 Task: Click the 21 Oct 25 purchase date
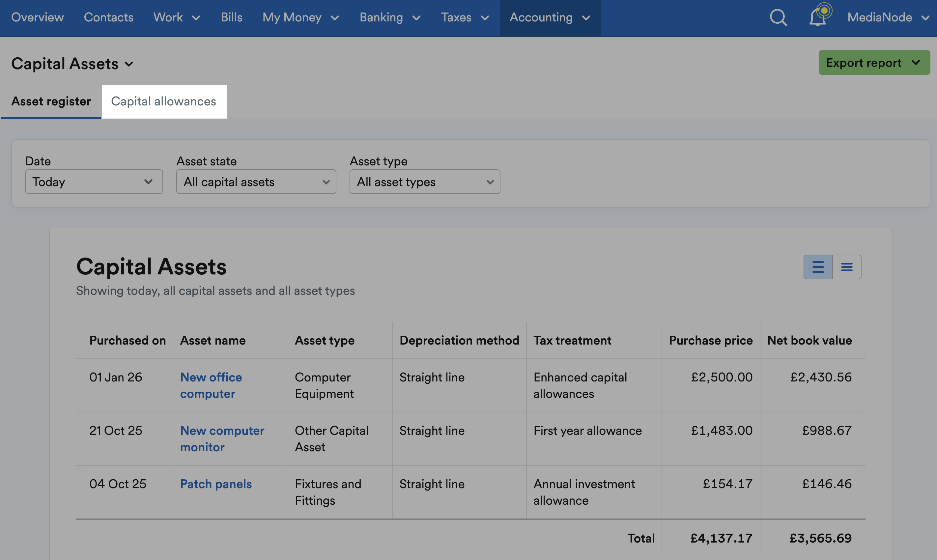116,431
